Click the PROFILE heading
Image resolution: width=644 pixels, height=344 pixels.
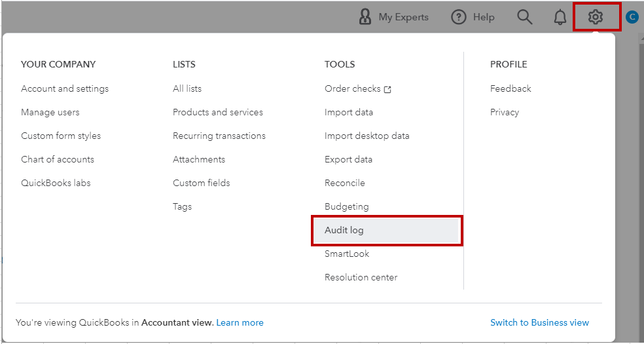tap(509, 64)
